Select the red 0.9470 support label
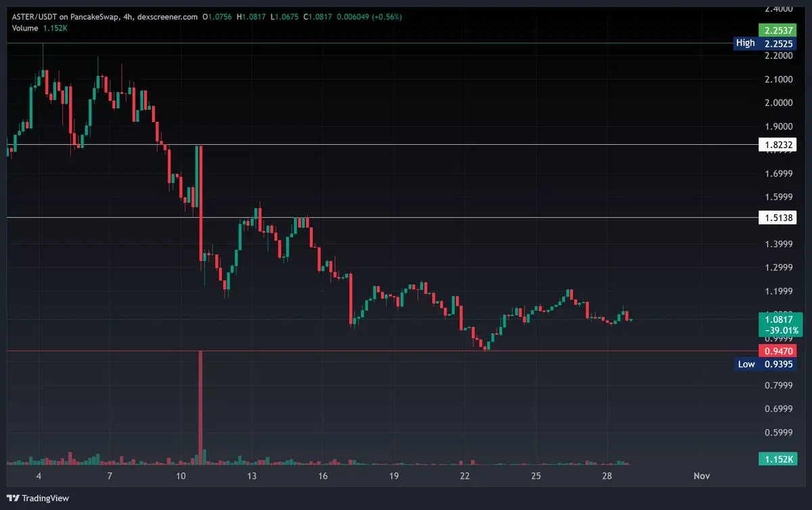The height and width of the screenshot is (510, 812). [777, 351]
